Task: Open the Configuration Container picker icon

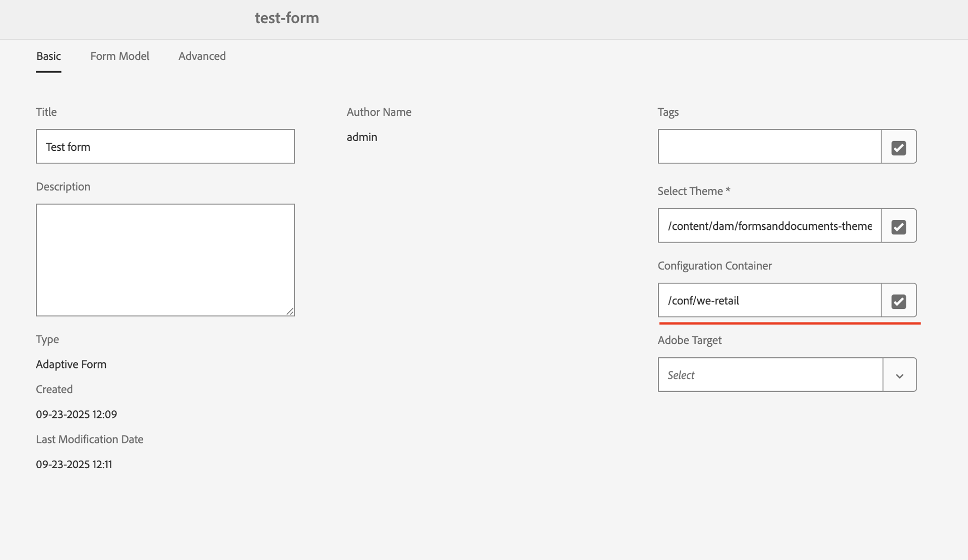Action: (898, 301)
